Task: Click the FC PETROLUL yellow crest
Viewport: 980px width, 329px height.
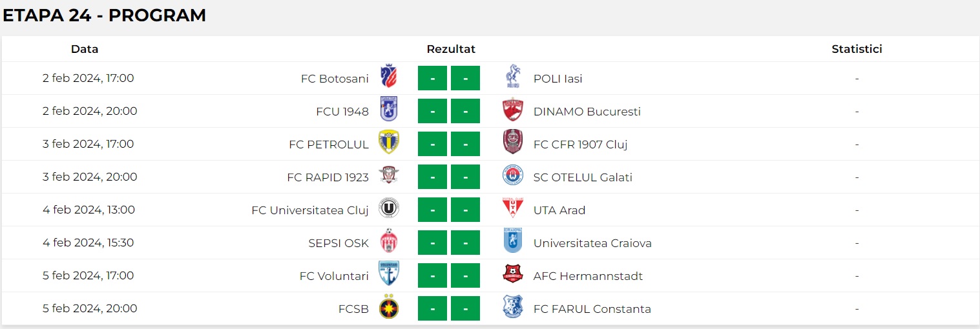Action: click(x=388, y=144)
